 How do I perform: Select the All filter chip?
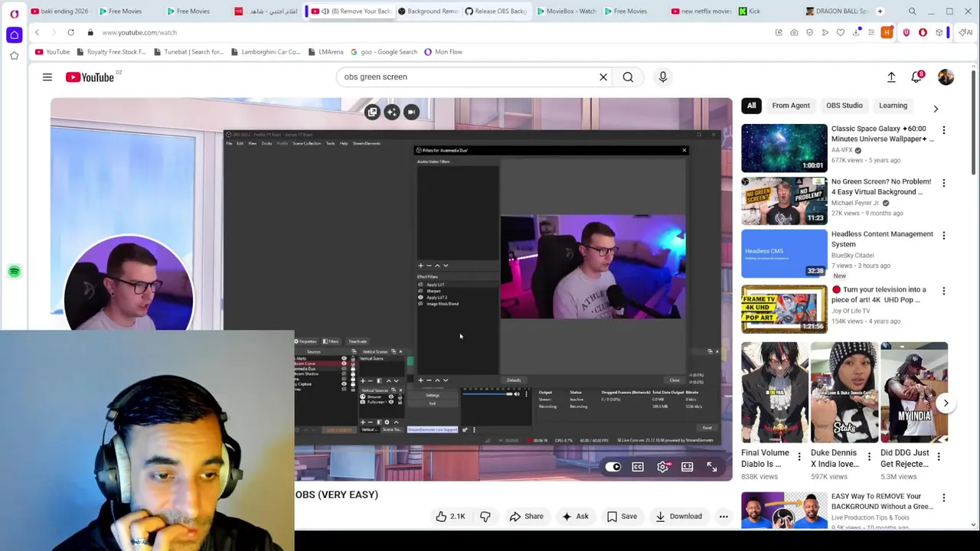tap(751, 106)
